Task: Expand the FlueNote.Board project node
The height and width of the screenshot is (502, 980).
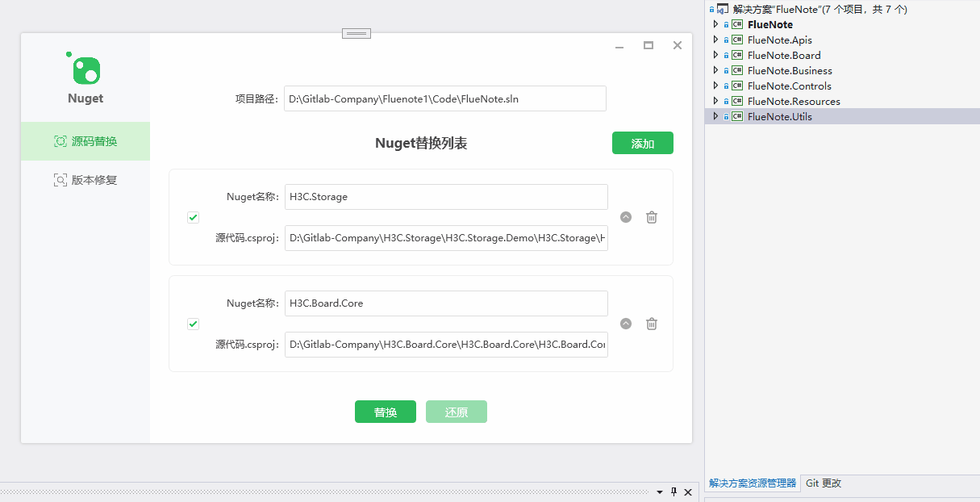Action: tap(715, 55)
